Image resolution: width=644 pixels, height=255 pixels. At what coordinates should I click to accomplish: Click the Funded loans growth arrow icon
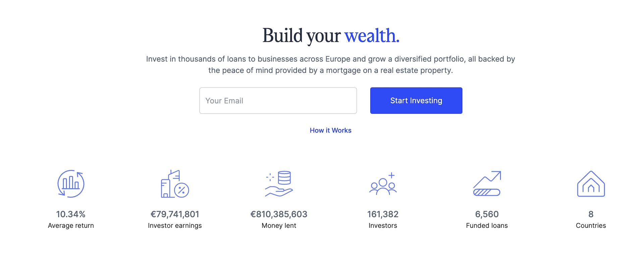[487, 184]
